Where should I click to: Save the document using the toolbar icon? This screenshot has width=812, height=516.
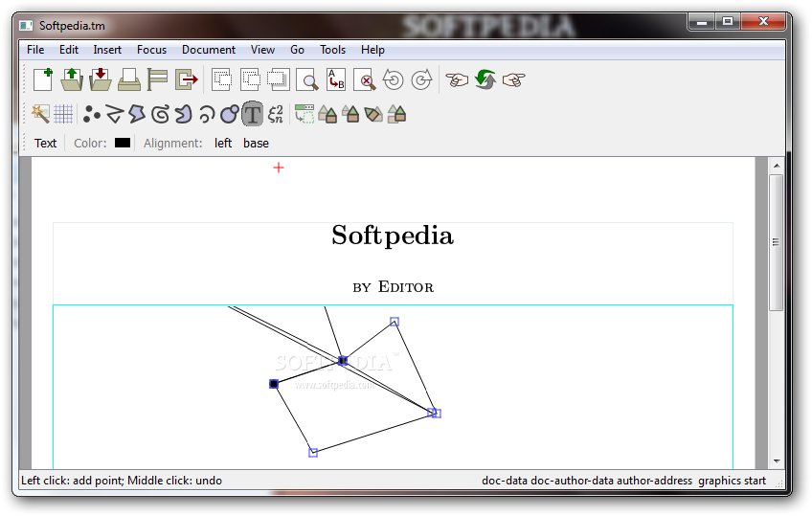pos(100,79)
